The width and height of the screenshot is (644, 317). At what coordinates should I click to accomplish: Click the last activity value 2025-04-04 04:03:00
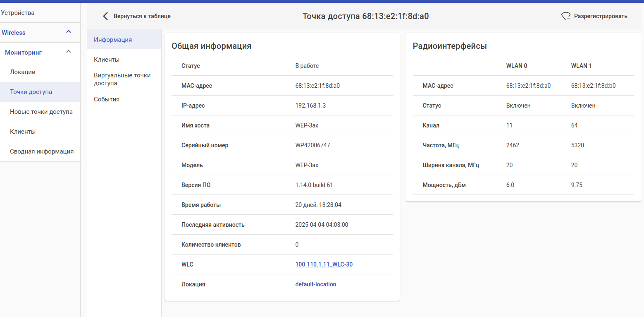pos(322,225)
